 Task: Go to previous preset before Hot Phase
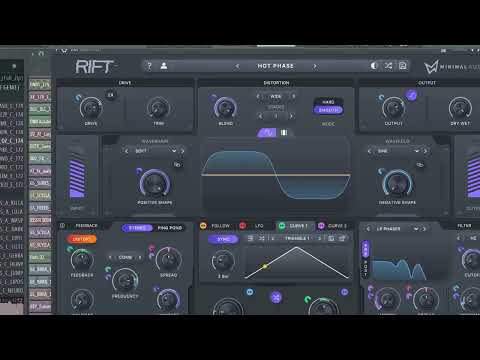pyautogui.click(x=237, y=66)
